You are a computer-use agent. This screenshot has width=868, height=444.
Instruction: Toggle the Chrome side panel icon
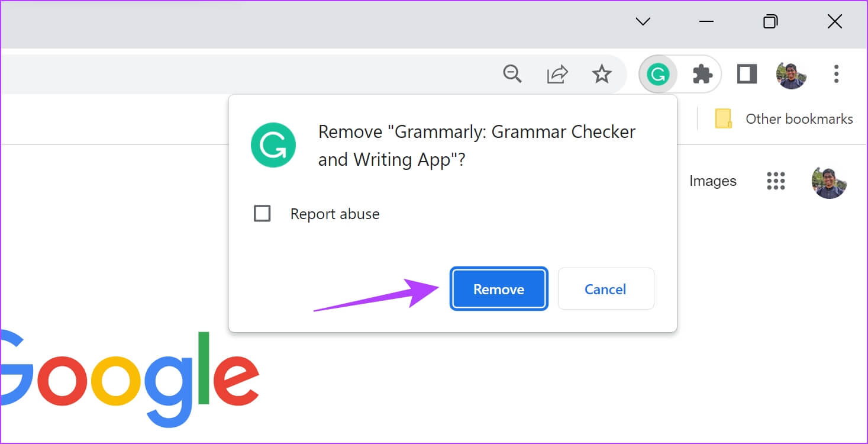coord(747,74)
